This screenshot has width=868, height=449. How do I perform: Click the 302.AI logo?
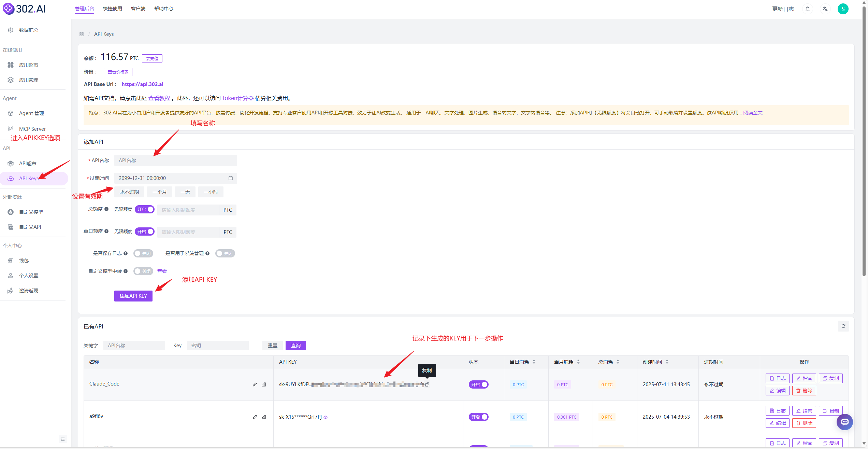click(24, 9)
